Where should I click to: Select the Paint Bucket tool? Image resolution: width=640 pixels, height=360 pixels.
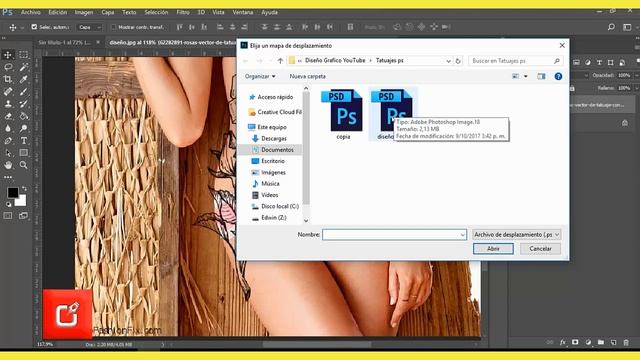(x=24, y=116)
